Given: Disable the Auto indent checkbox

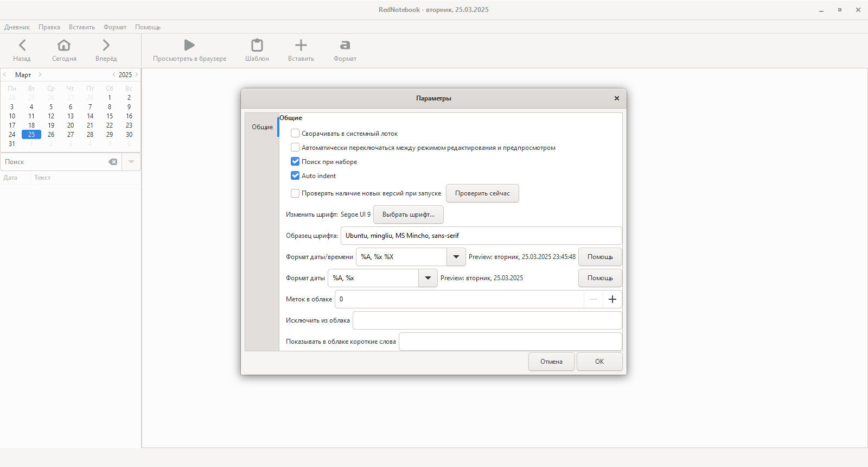Looking at the screenshot, I should click(295, 175).
